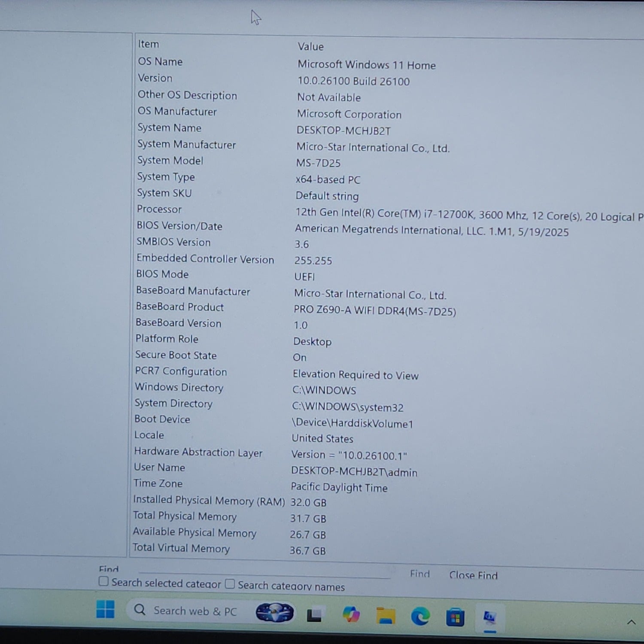Select the BaseBoard Version row
The width and height of the screenshot is (644, 644).
(178, 323)
